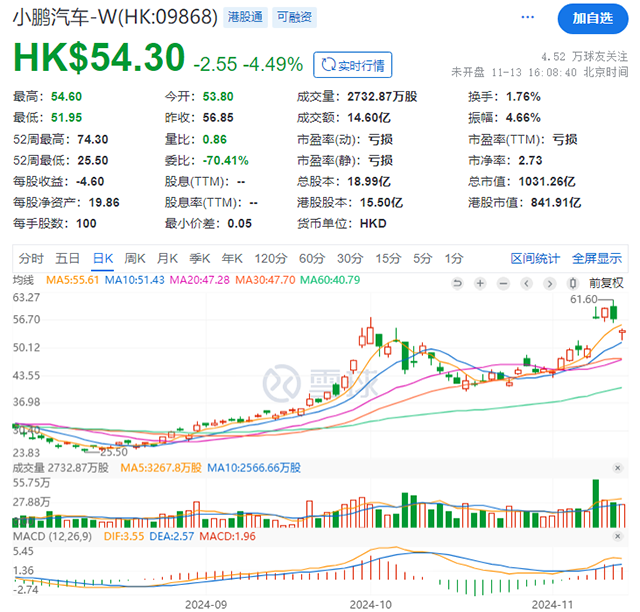Move chart left with previous arrow
Screen dimensions: 640x612
pos(527,283)
